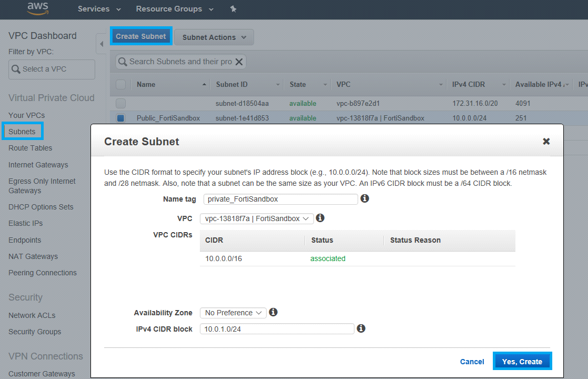Image resolution: width=588 pixels, height=379 pixels.
Task: Open the VPC selection dropdown in dialog
Action: click(x=256, y=218)
